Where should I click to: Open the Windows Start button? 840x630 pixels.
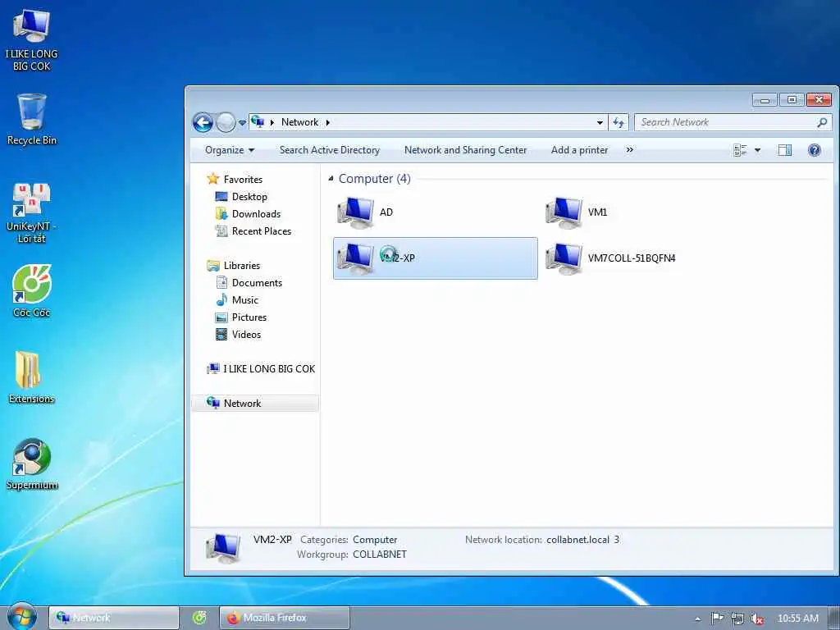22,617
